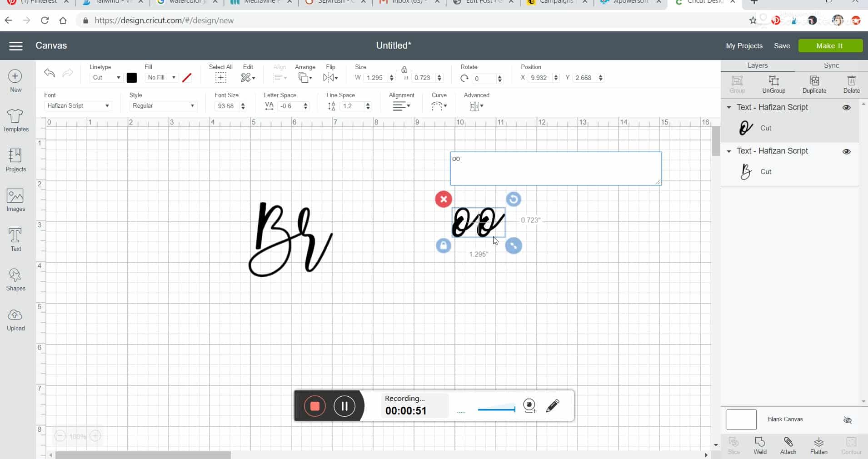Delete the selected layer
The height and width of the screenshot is (459, 868).
[851, 85]
